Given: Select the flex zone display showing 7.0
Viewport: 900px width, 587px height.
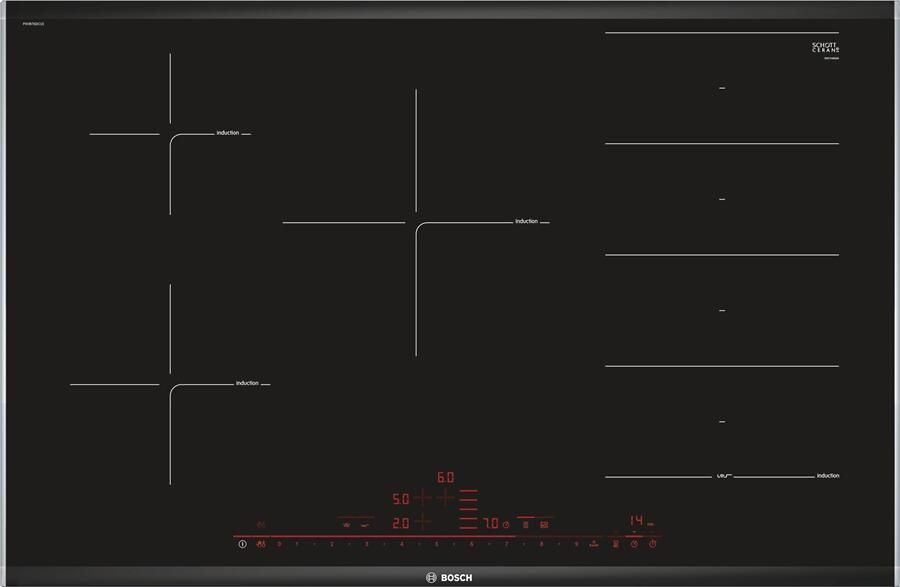Looking at the screenshot, I should (490, 522).
